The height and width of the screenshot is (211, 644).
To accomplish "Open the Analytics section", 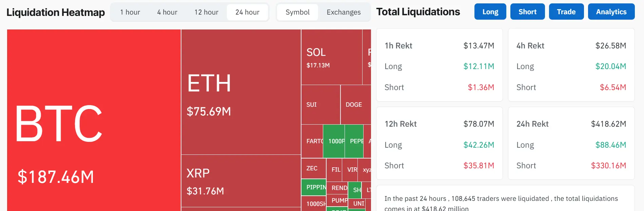I will 611,11.
